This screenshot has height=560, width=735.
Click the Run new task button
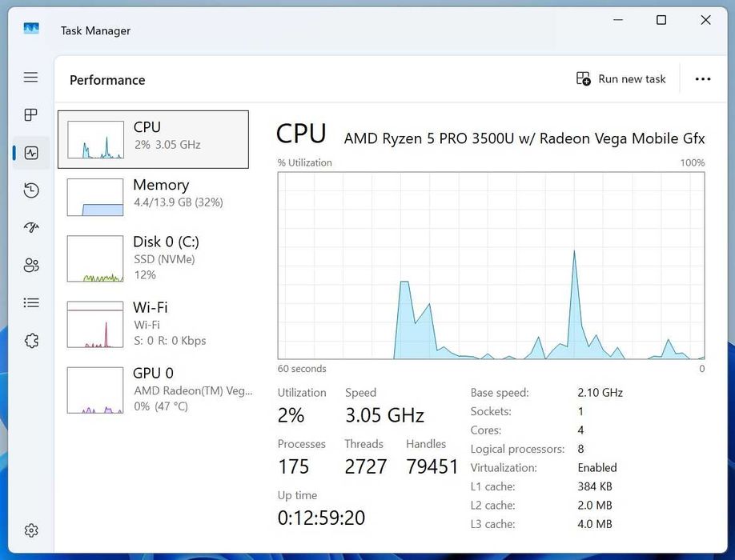[x=621, y=79]
